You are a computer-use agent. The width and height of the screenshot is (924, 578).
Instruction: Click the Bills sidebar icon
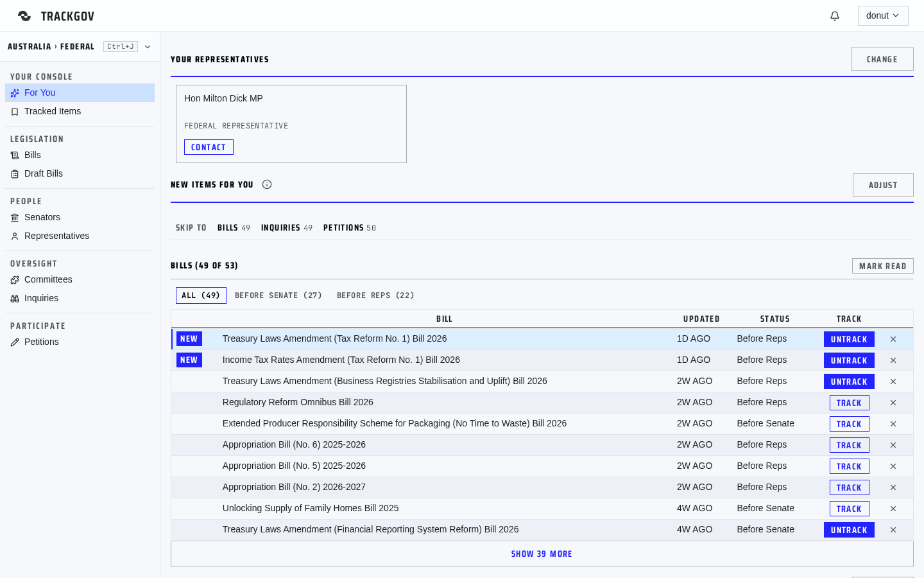[x=15, y=155]
